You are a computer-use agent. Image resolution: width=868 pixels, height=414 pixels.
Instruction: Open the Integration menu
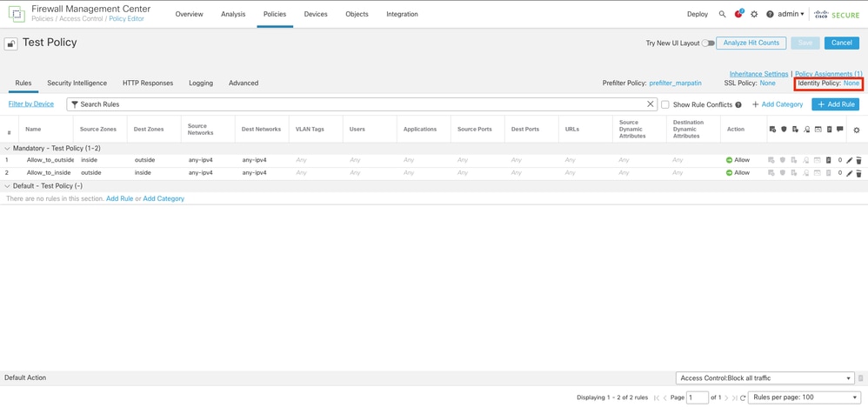402,14
